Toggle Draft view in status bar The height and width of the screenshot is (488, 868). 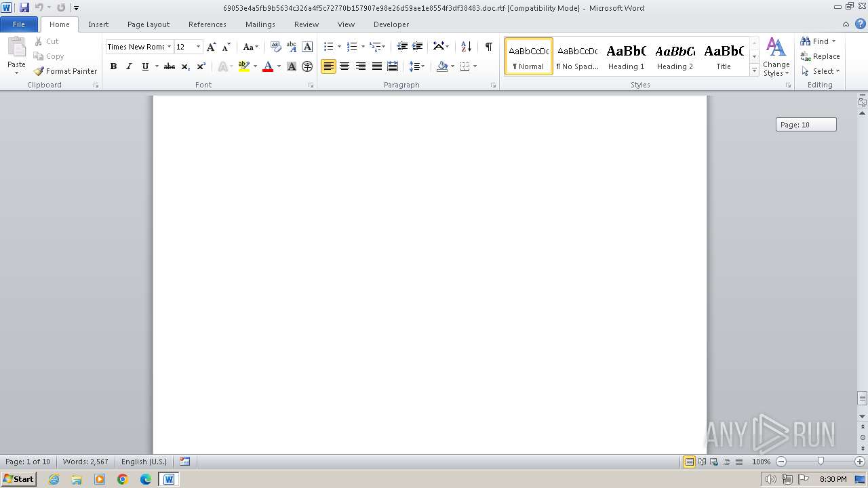pos(738,462)
